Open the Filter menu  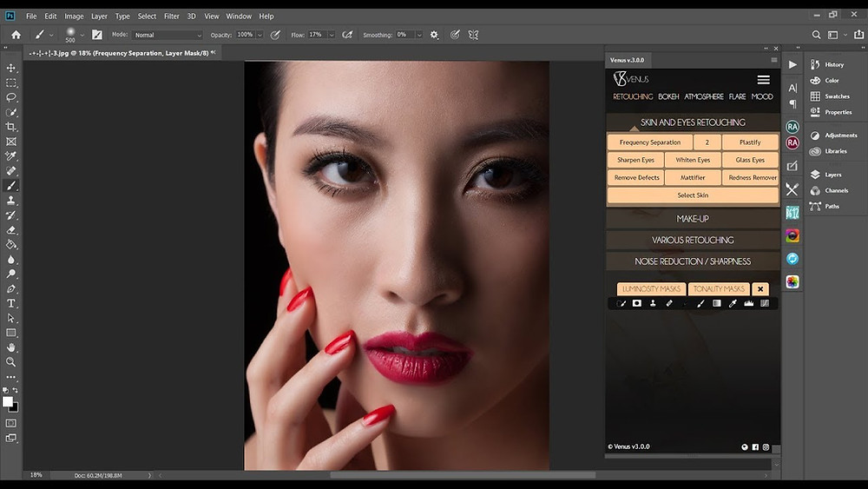pyautogui.click(x=172, y=16)
